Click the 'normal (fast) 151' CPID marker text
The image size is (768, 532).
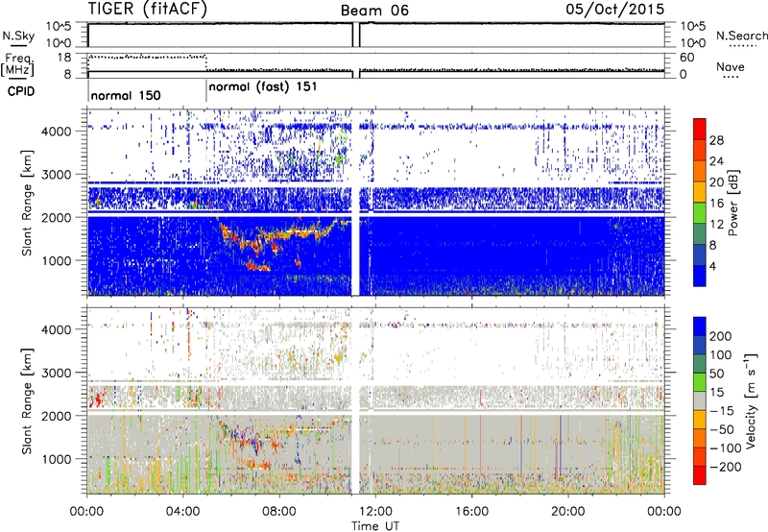[x=263, y=87]
